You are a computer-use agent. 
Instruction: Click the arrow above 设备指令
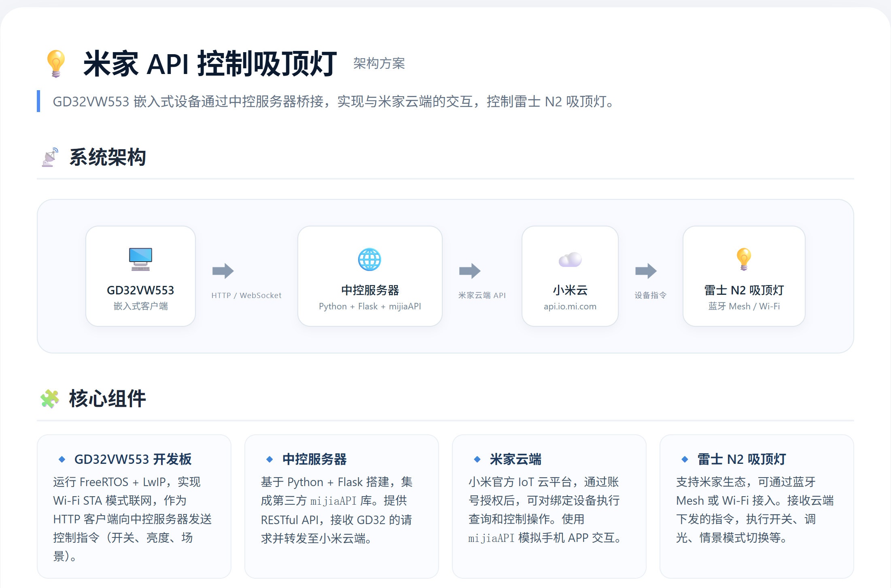tap(646, 271)
